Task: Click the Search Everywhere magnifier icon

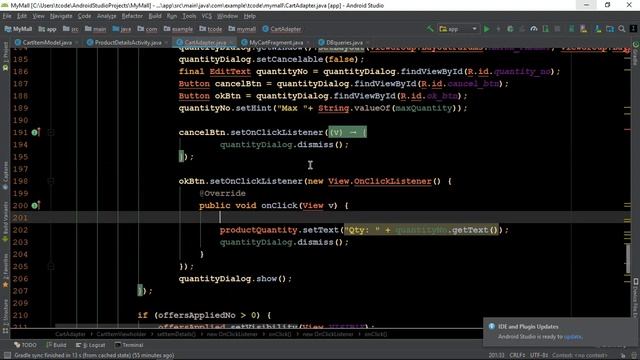Action: click(622, 29)
